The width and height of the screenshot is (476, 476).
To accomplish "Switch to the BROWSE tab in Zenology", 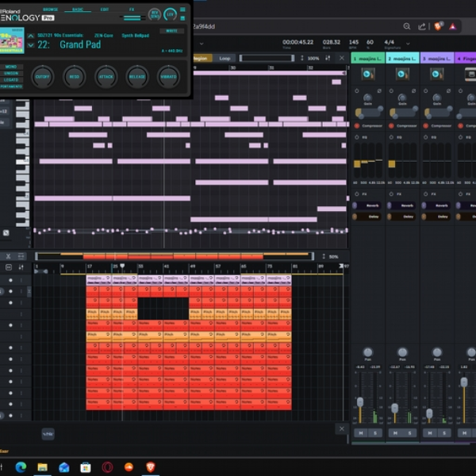I will tap(51, 10).
